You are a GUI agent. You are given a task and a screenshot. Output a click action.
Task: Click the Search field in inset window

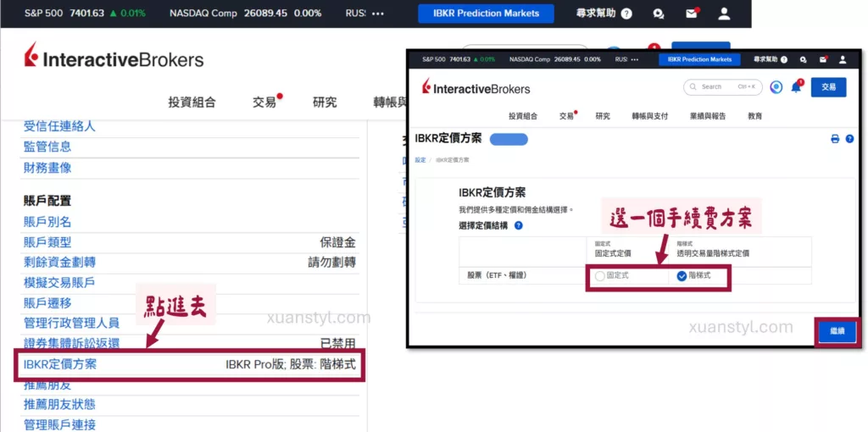point(722,87)
